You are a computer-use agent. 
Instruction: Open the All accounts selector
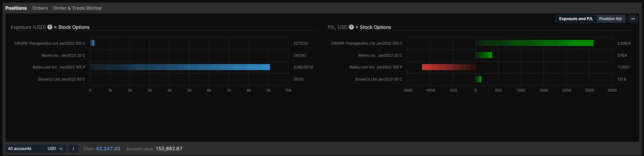(x=25, y=149)
